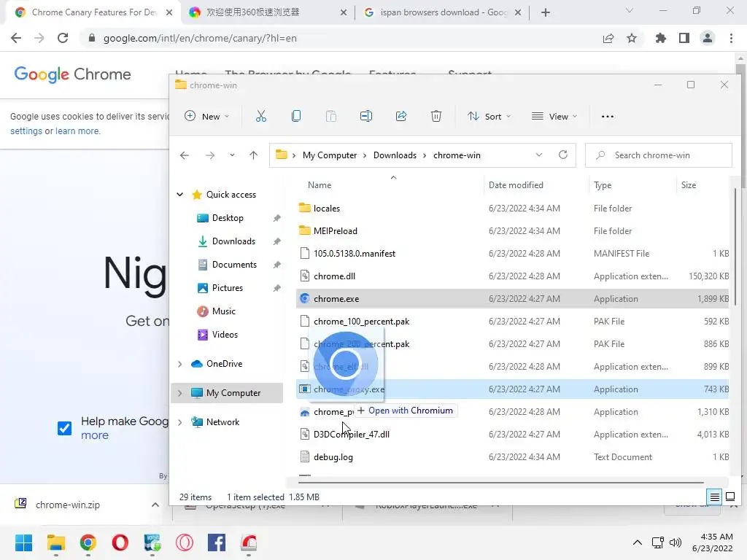This screenshot has width=747, height=560.
Task: Collapse the Quick access tree
Action: coord(180,194)
